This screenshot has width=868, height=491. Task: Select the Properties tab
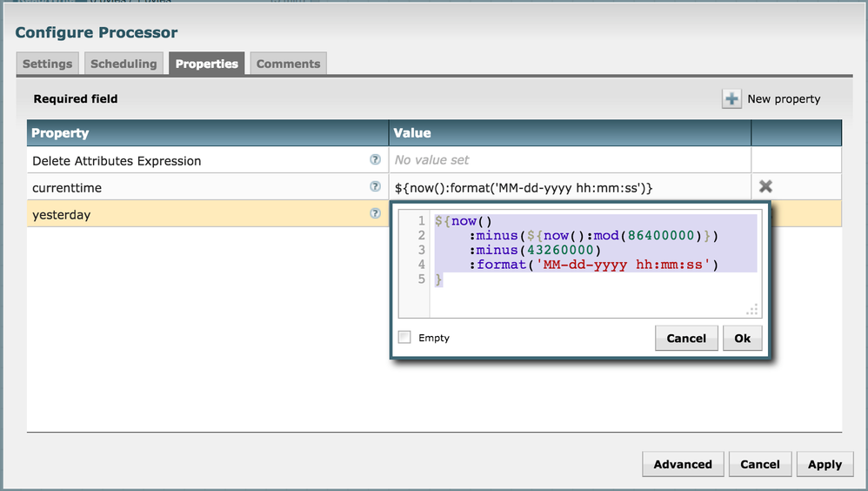coord(206,64)
